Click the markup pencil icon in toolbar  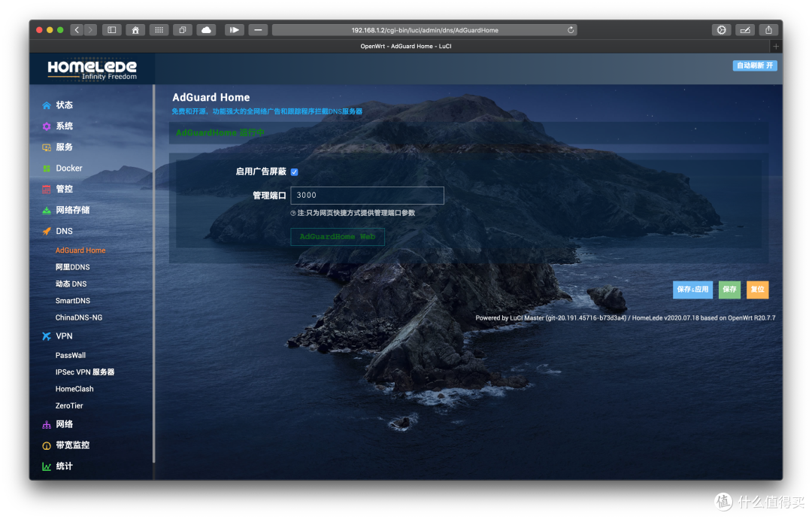tap(745, 30)
